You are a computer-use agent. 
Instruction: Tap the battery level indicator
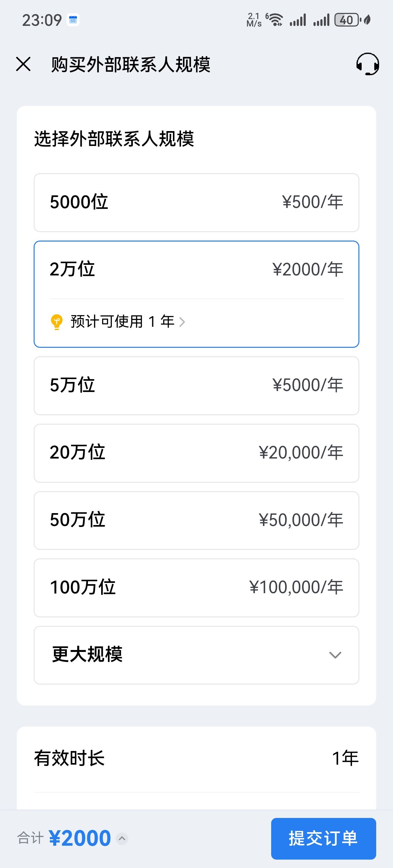tap(347, 20)
